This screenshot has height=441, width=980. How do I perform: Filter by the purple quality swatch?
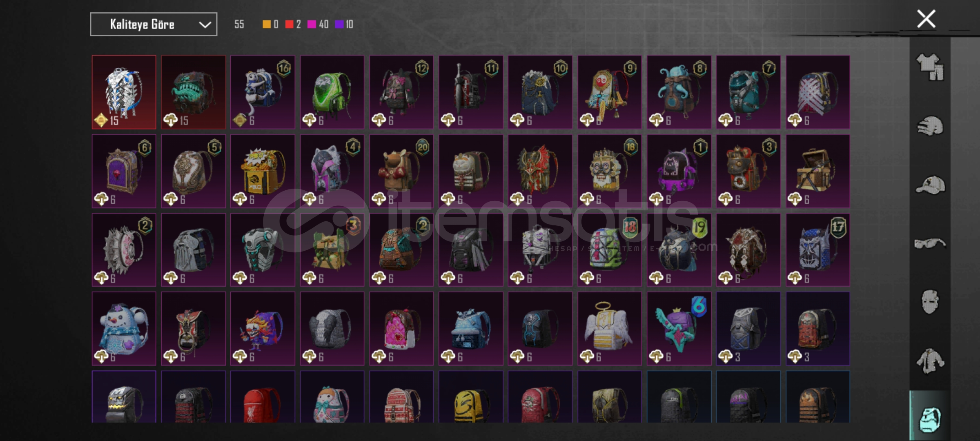(339, 24)
